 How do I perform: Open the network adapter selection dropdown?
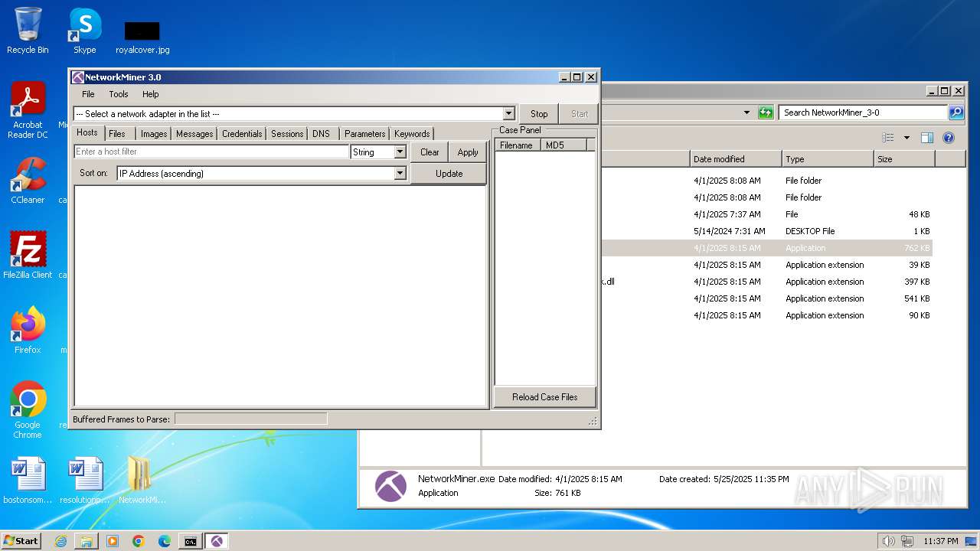coord(508,113)
